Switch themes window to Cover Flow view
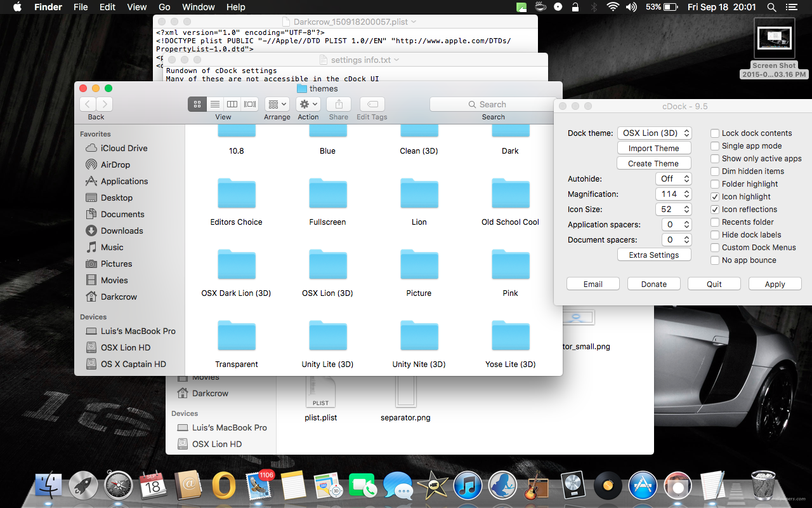This screenshot has width=812, height=508. click(250, 104)
